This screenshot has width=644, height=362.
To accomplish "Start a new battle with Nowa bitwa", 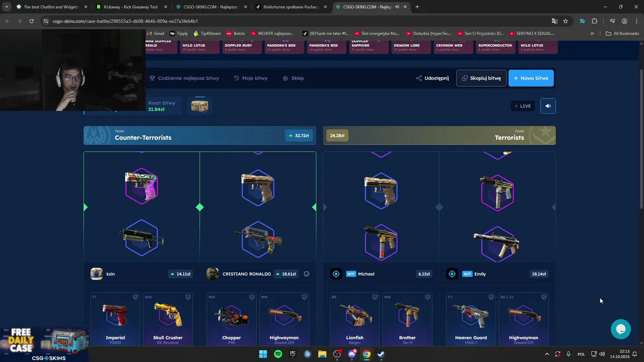I will (x=531, y=78).
